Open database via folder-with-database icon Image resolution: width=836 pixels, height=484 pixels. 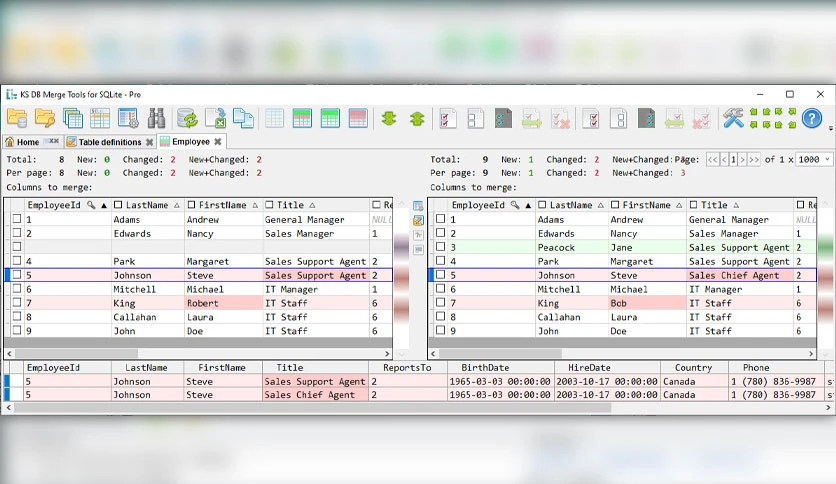(17, 118)
